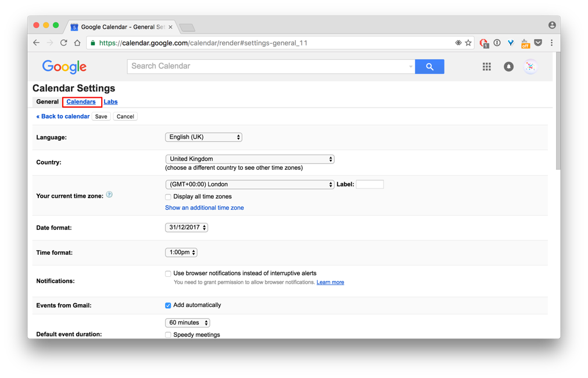Open the Time format dropdown 1:00pm

(181, 252)
